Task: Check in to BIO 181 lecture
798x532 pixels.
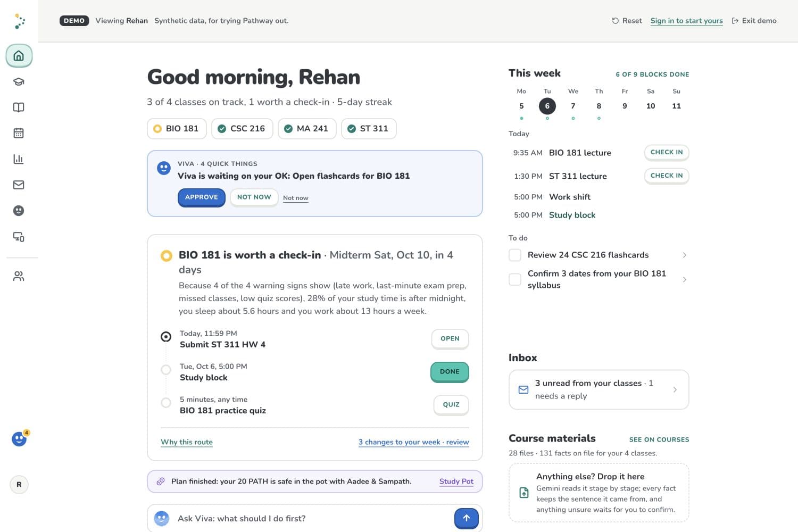Action: click(667, 152)
